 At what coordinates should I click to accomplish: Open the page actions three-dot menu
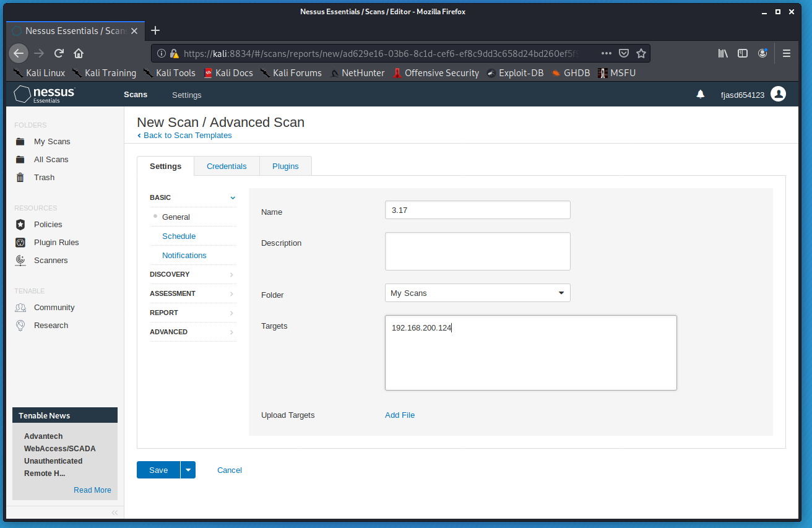point(607,53)
